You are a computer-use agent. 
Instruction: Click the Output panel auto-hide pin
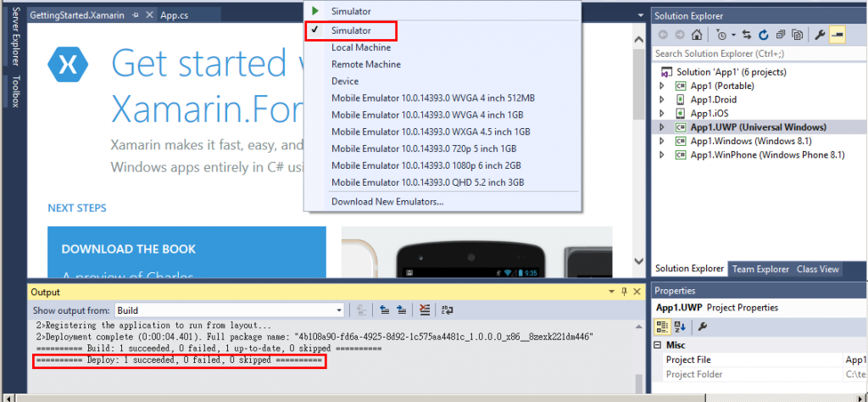click(625, 292)
